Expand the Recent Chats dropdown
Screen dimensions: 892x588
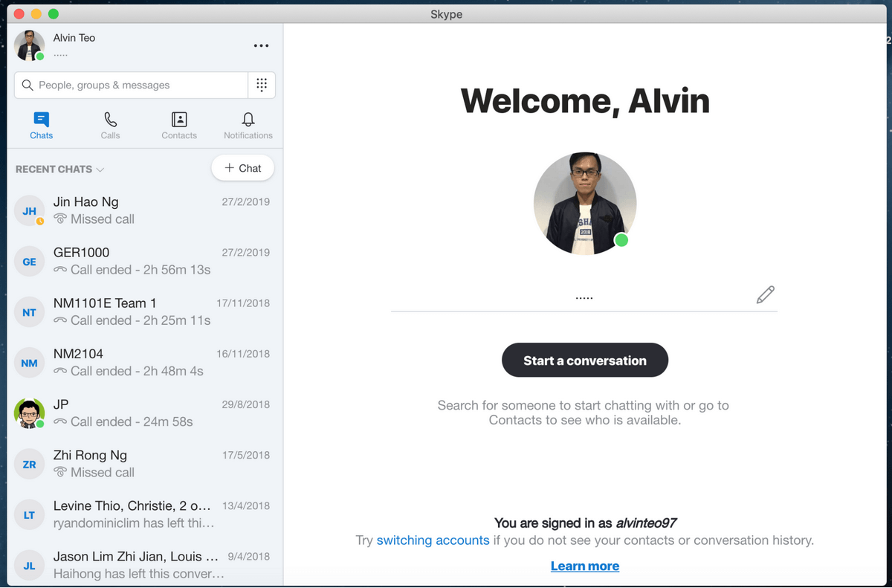pyautogui.click(x=60, y=169)
